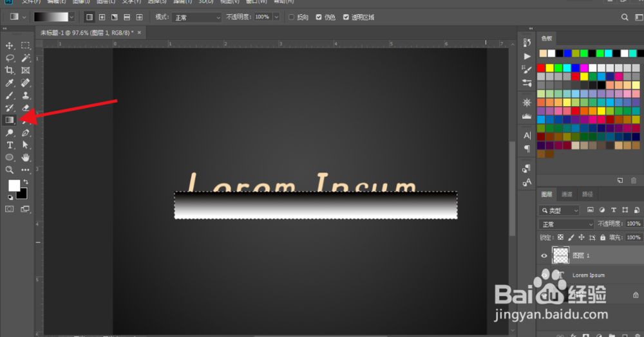The image size is (644, 337).
Task: Select the Hand tool
Action: [x=26, y=158]
